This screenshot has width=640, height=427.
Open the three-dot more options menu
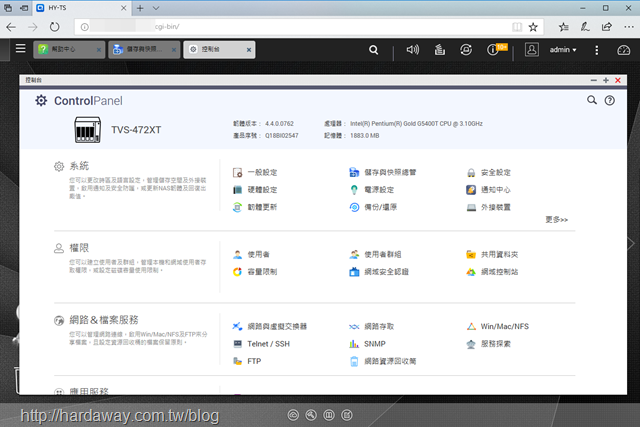(x=597, y=50)
